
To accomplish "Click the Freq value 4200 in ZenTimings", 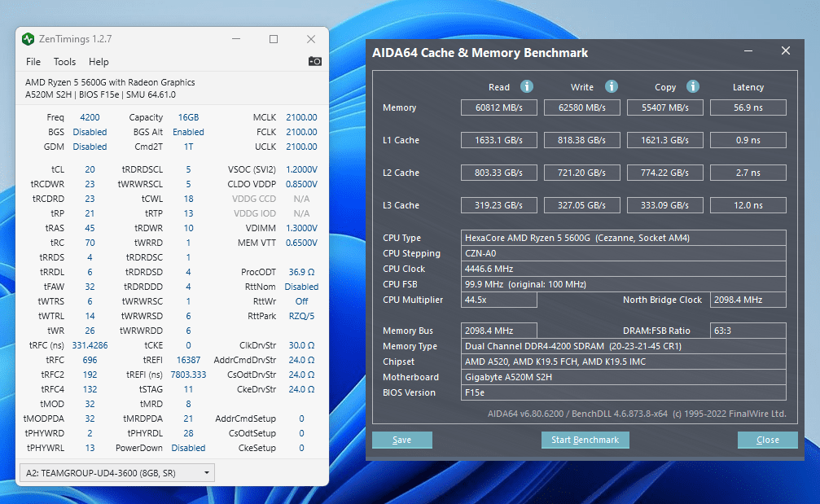I will click(x=90, y=117).
